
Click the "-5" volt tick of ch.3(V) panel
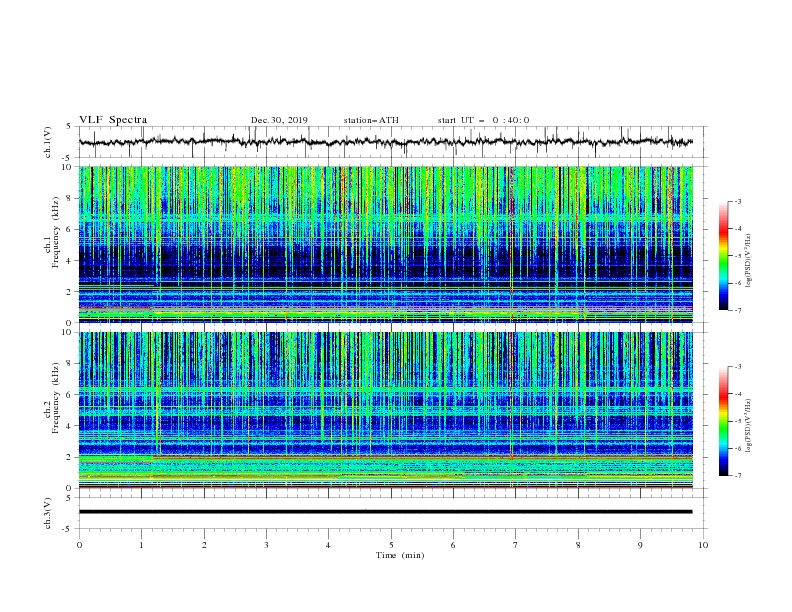(68, 529)
